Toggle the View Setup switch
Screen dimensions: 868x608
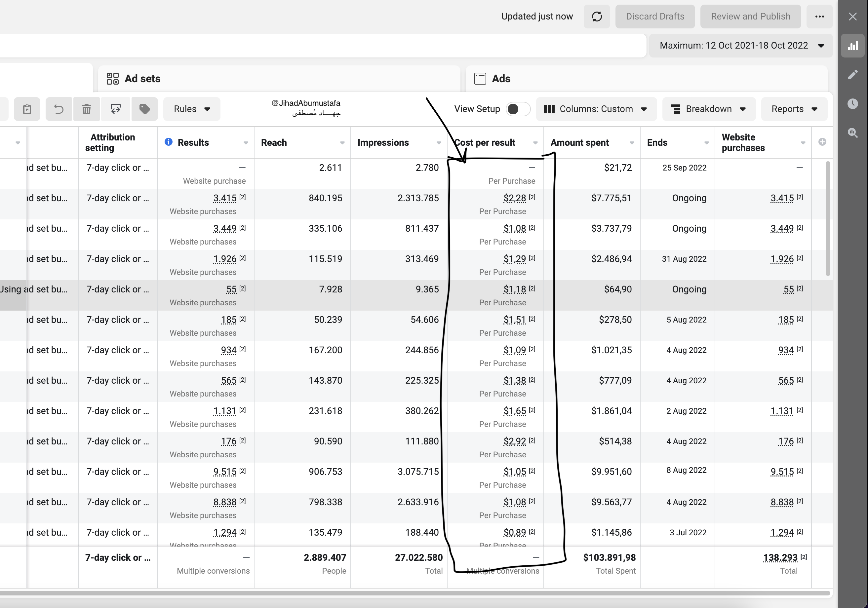coord(518,109)
